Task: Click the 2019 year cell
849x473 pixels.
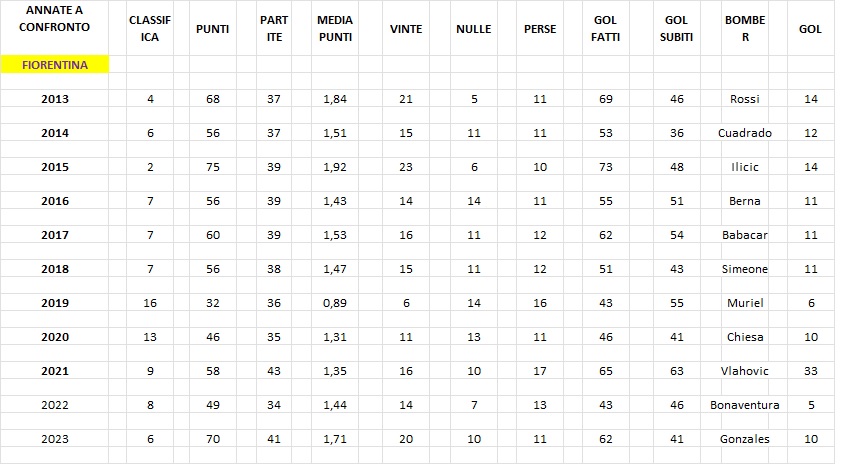Action: [55, 303]
